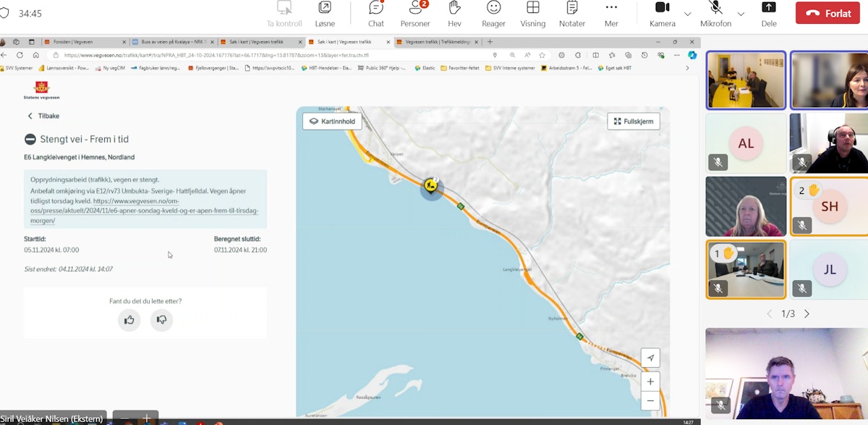This screenshot has width=868, height=425.
Task: Toggle Fullskjerm map view
Action: tap(634, 121)
